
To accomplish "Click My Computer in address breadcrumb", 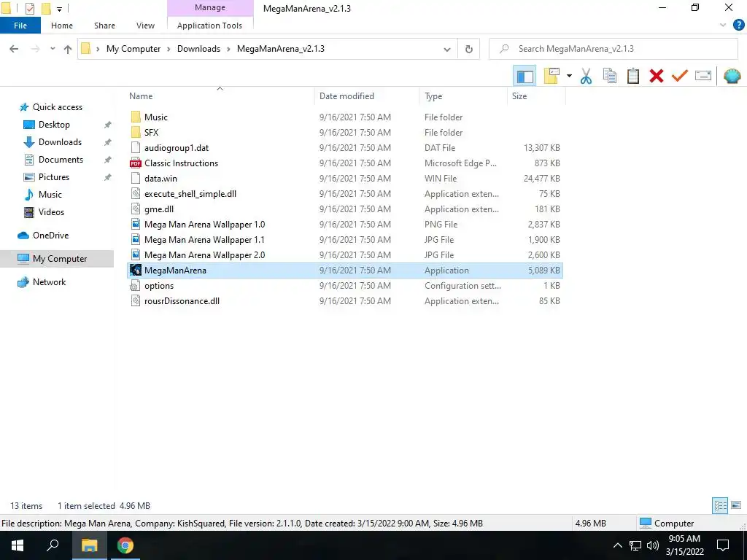I will tap(133, 49).
